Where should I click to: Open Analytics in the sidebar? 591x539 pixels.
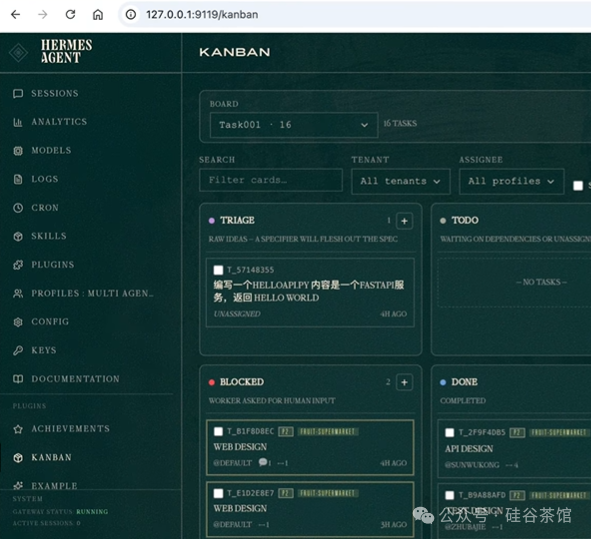[59, 122]
